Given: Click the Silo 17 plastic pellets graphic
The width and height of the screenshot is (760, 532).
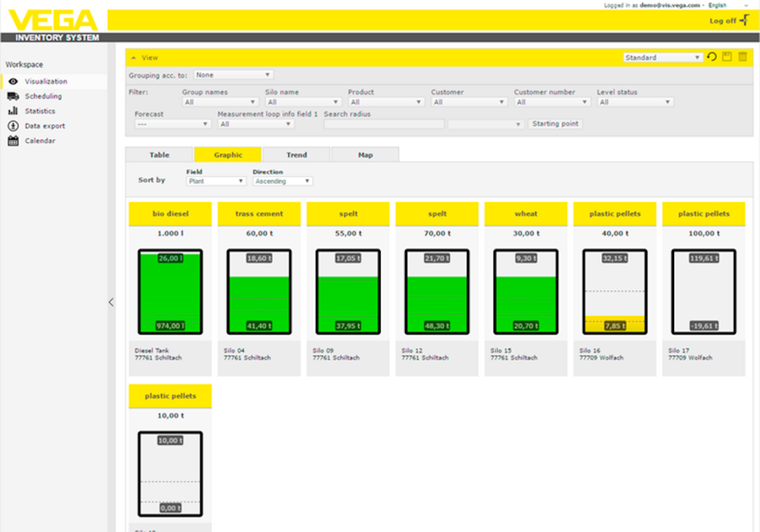Looking at the screenshot, I should click(x=704, y=292).
